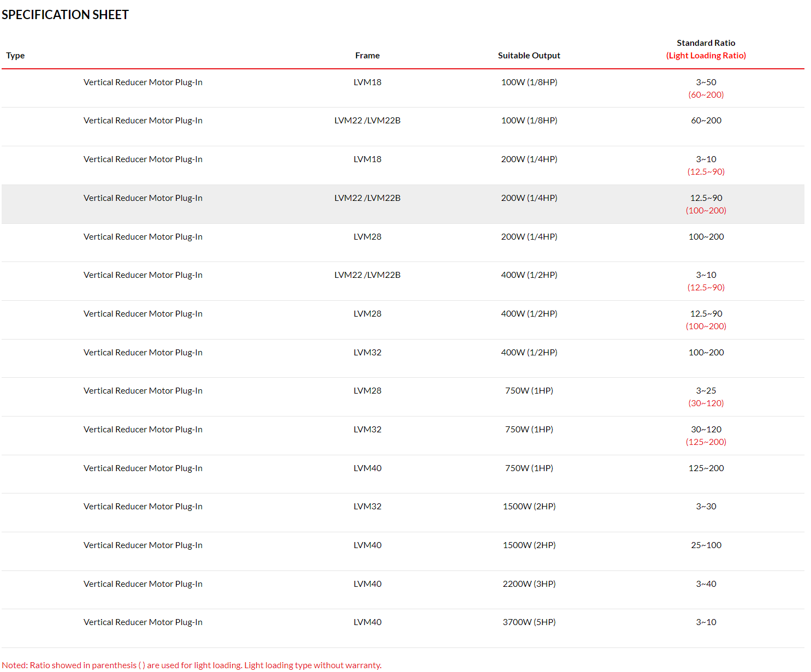Viewport: 811px width, 672px height.
Task: Click the 3~30 standard ratio value
Action: 706,507
